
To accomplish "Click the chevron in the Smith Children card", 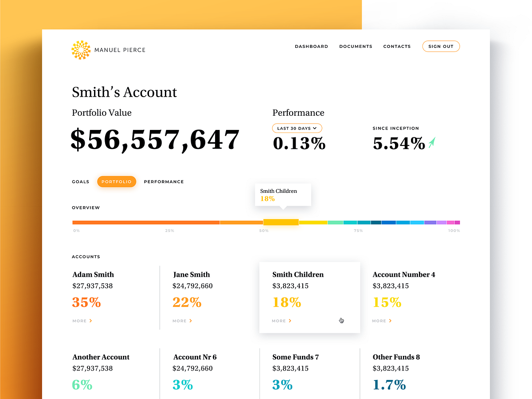I will 290,321.
